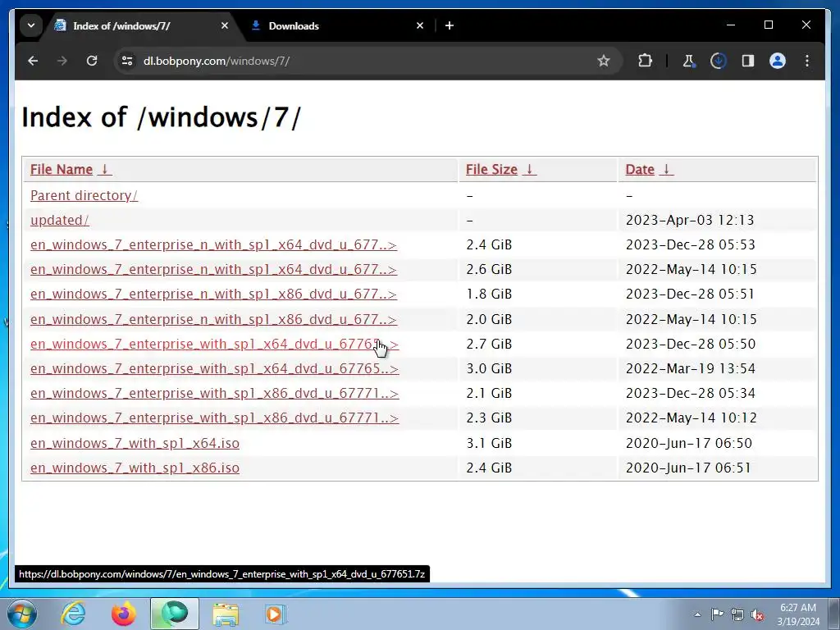Click the date 2020-Jun-17 06:51
The height and width of the screenshot is (630, 840).
click(688, 468)
